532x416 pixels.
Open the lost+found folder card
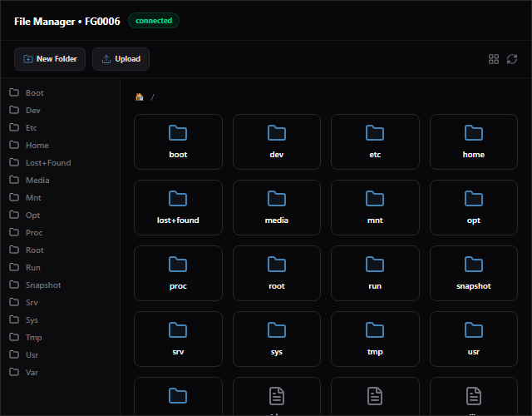tap(178, 207)
